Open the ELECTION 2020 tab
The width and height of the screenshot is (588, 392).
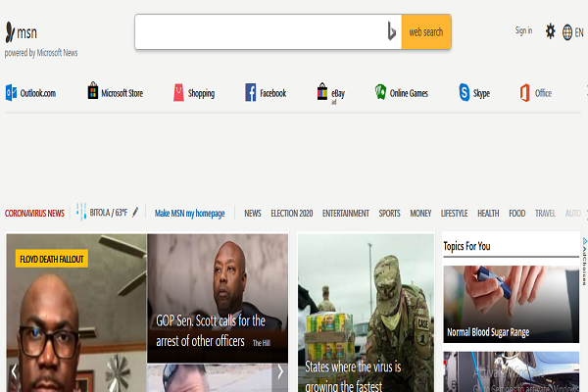click(291, 213)
